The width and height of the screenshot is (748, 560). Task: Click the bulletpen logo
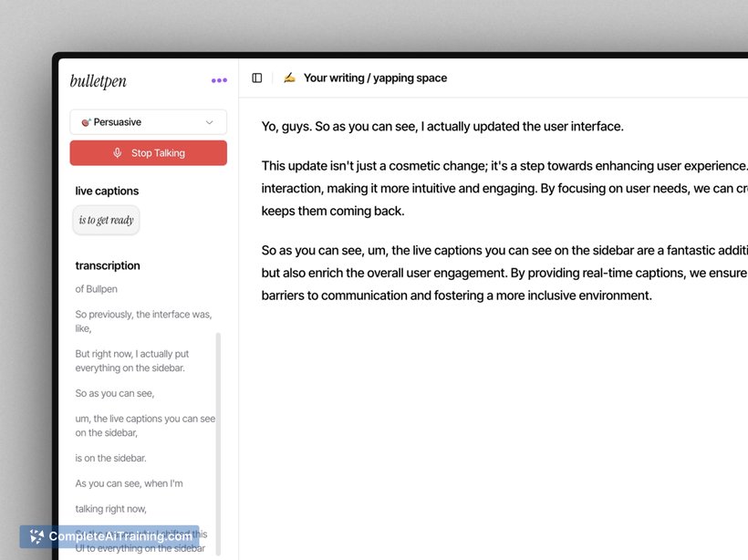tap(99, 81)
